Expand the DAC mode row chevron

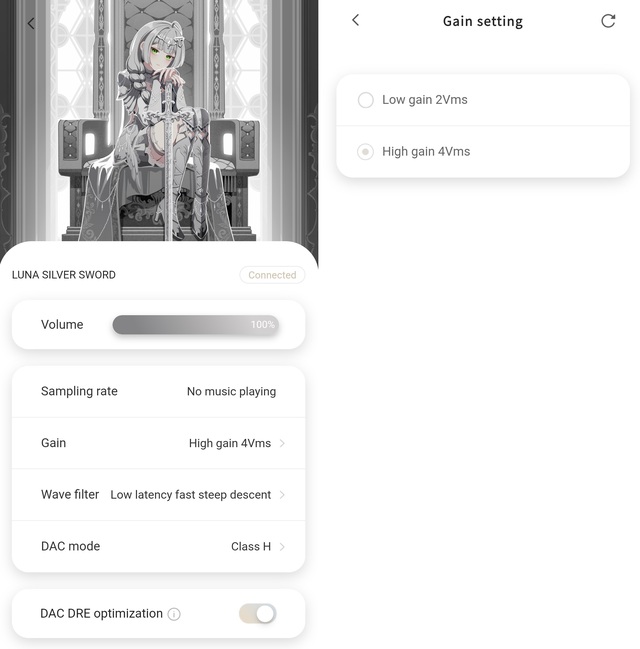pos(282,546)
